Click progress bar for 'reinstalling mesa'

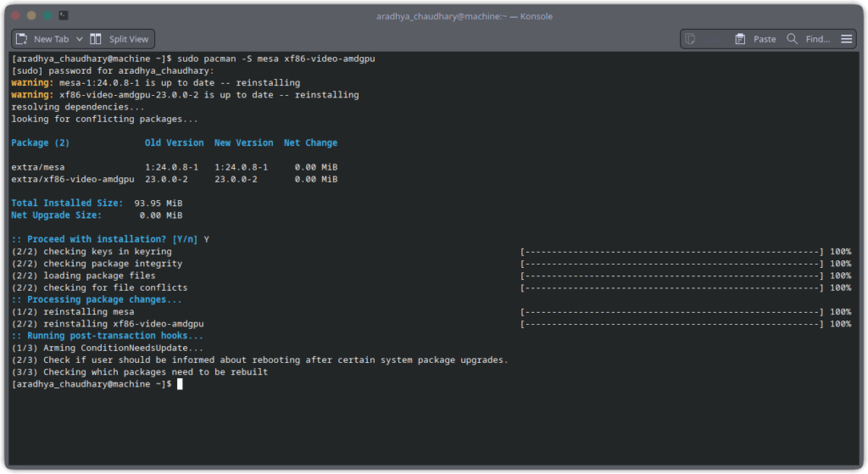pos(672,312)
